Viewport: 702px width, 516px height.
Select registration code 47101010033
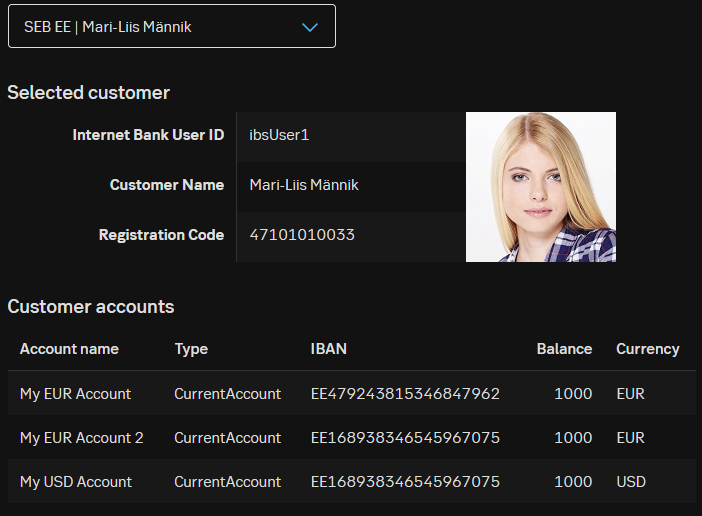[x=302, y=235]
